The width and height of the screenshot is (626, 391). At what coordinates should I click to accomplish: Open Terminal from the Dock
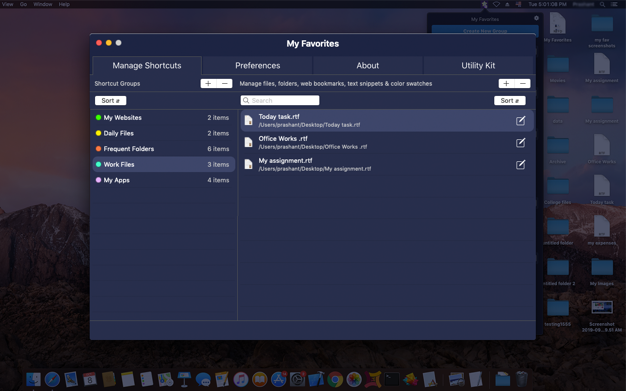(x=392, y=379)
